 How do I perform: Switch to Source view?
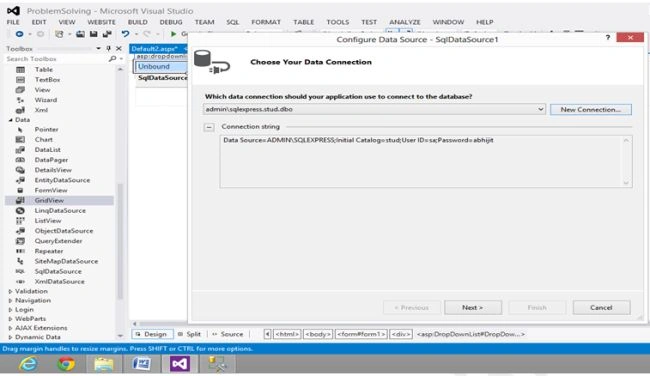tap(228, 334)
